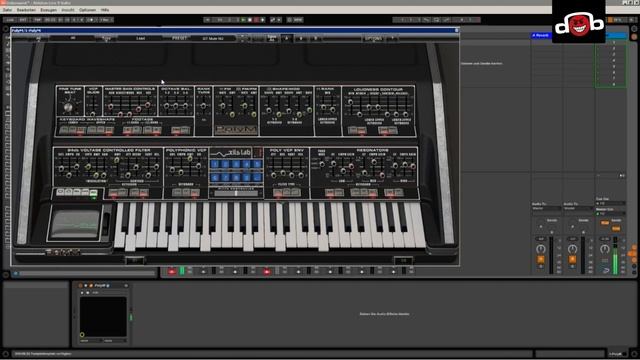Select the A preset slot in PolyM
This screenshot has height=360, width=640.
pos(287,38)
